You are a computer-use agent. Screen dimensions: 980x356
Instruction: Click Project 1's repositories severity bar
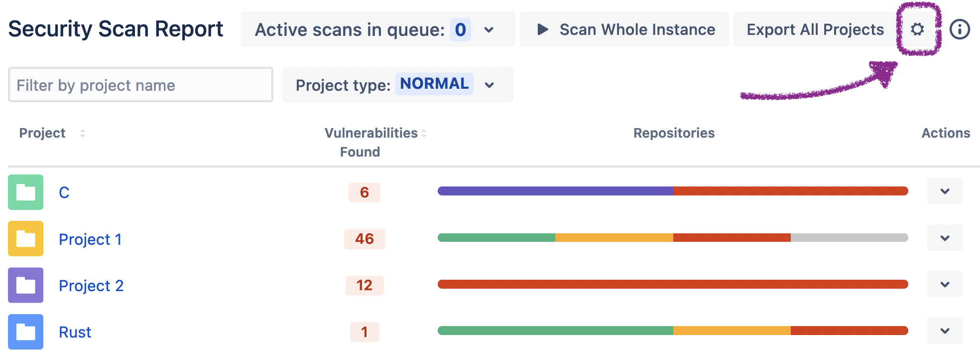click(x=672, y=238)
